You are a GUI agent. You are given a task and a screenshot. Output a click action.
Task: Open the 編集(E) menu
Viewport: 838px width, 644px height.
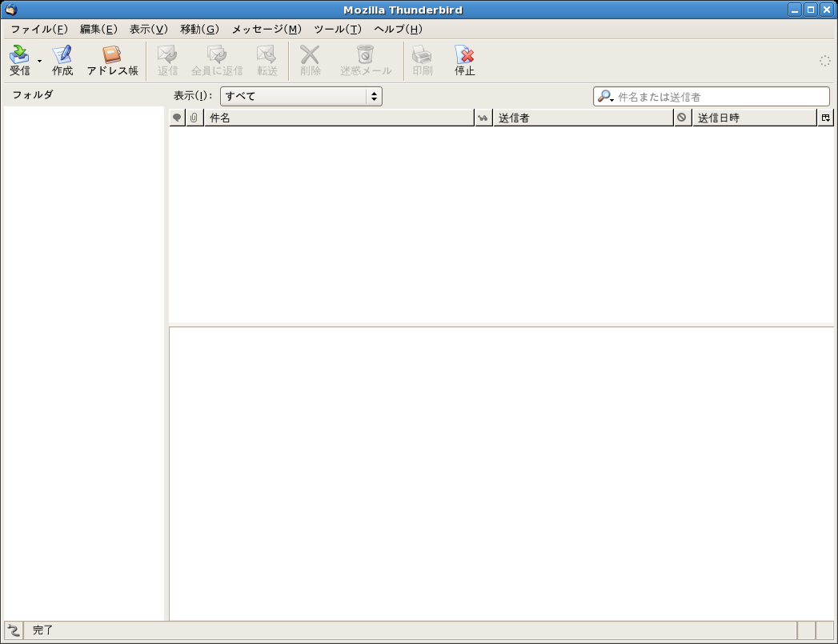(x=98, y=29)
